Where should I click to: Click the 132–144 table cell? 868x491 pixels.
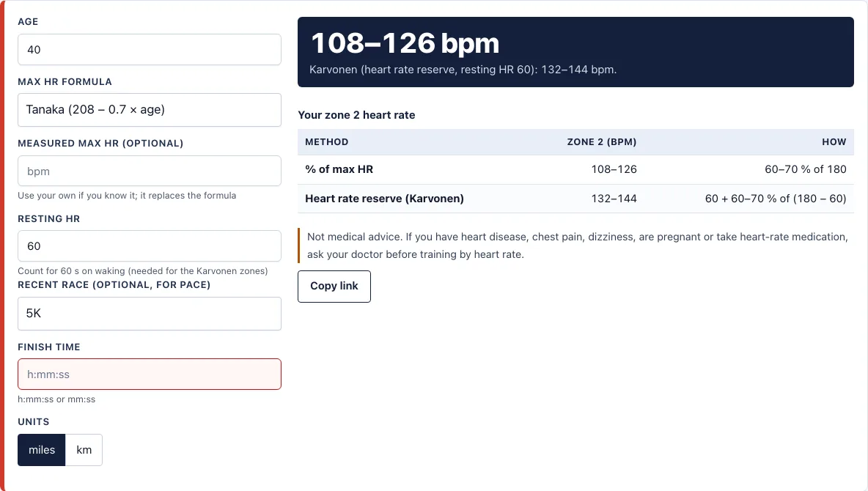614,198
